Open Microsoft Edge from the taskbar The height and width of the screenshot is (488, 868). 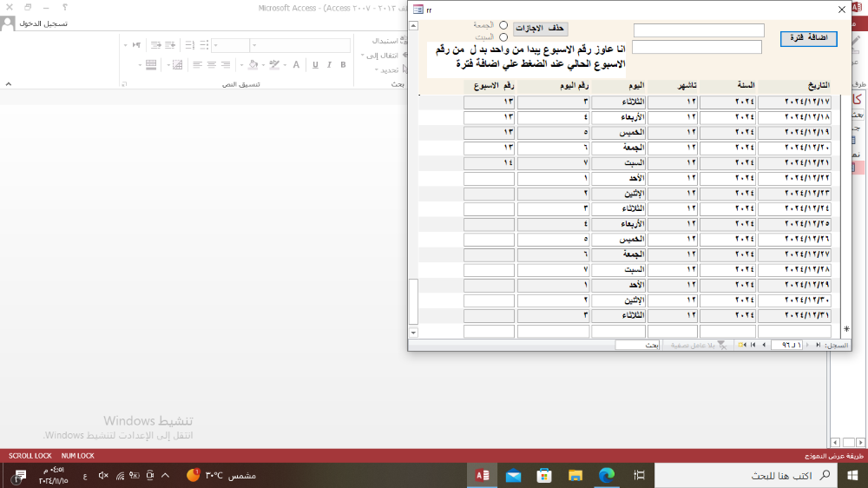(x=606, y=475)
